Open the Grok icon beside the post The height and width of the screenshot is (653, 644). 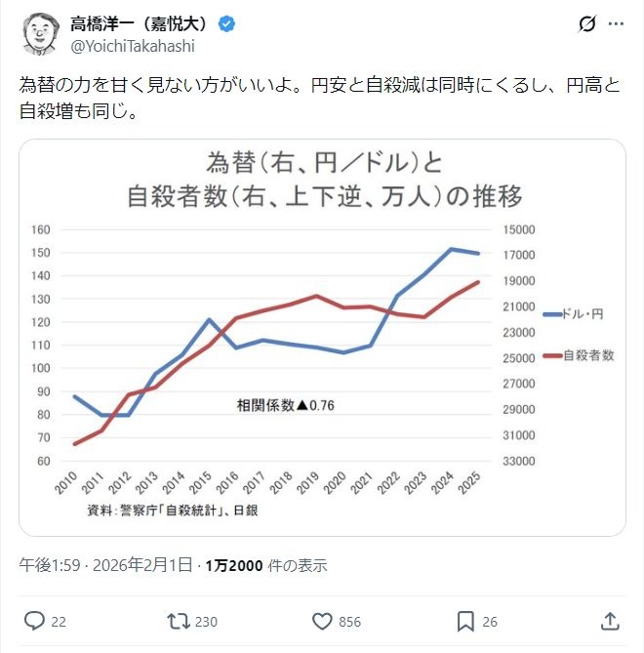[x=587, y=24]
